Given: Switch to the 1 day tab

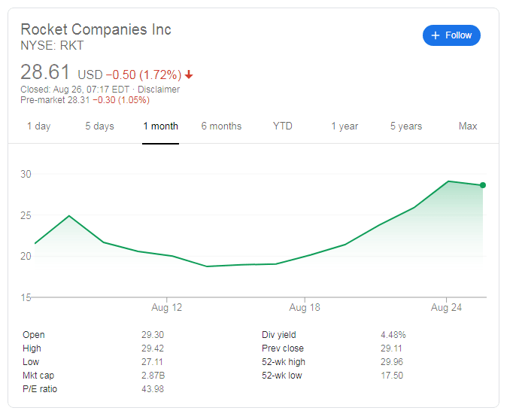Looking at the screenshot, I should [38, 126].
